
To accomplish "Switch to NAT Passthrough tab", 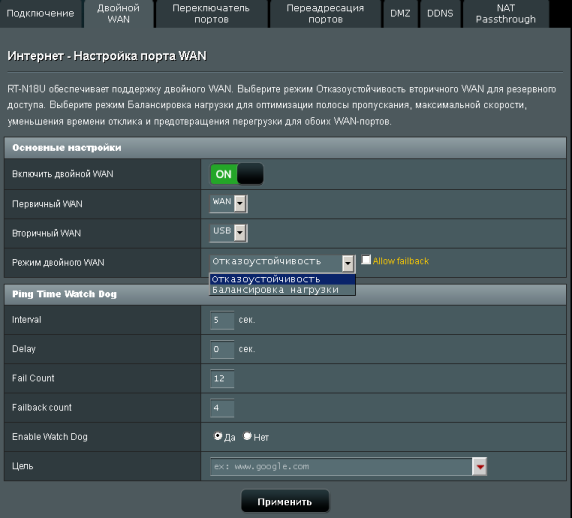I will [x=506, y=13].
